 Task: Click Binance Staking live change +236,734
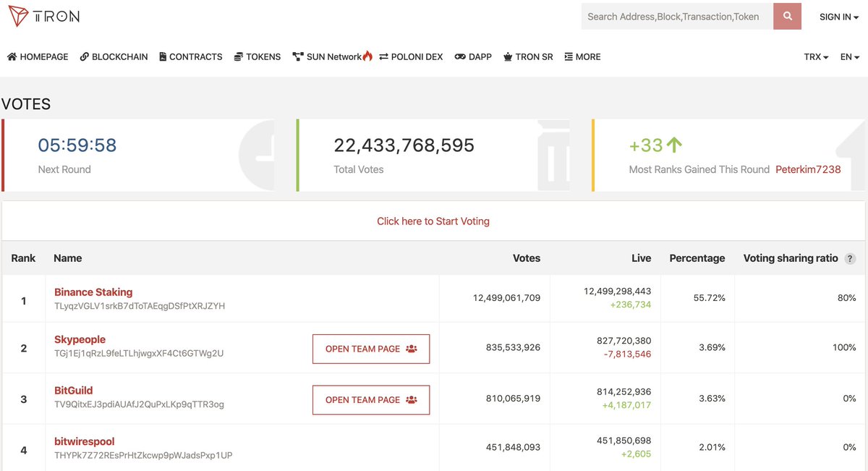630,305
